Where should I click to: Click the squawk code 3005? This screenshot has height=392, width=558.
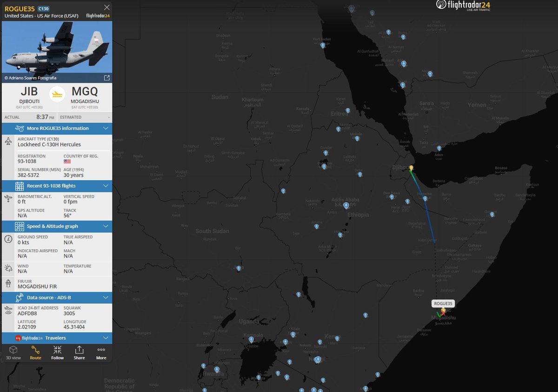pyautogui.click(x=69, y=313)
